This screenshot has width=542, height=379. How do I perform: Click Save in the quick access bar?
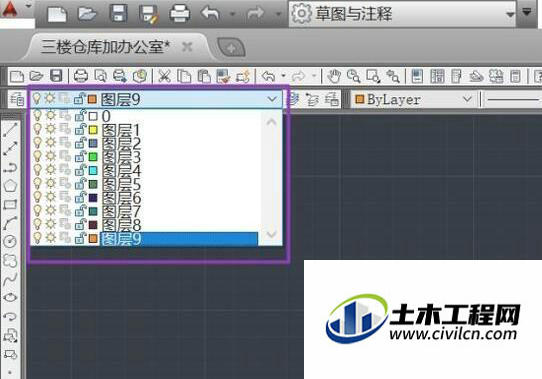[118, 14]
